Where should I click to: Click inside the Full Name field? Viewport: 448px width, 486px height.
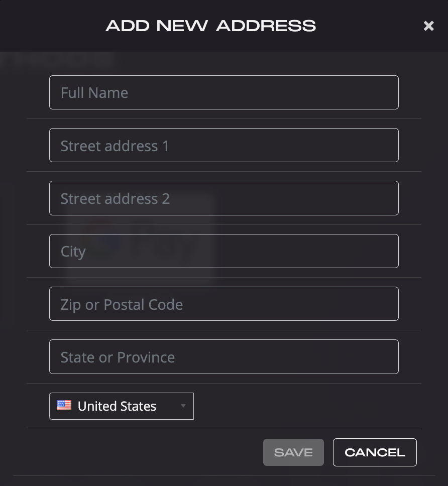coord(223,92)
